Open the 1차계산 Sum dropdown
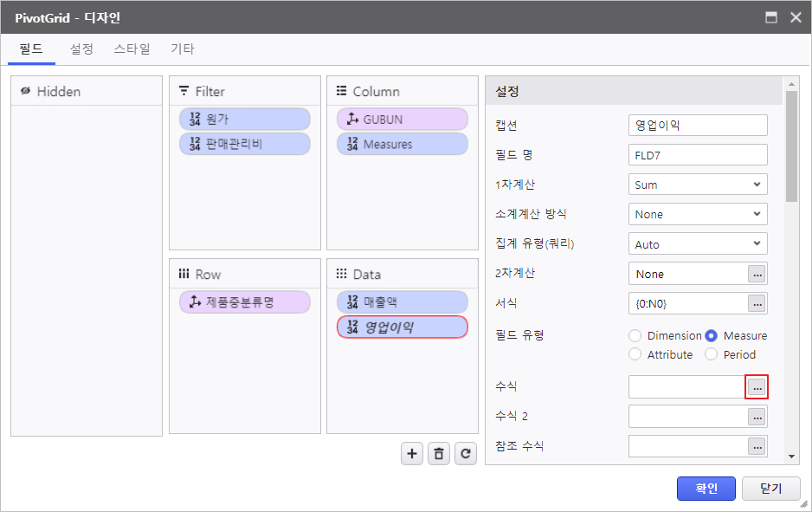The height and width of the screenshot is (512, 812). point(698,185)
